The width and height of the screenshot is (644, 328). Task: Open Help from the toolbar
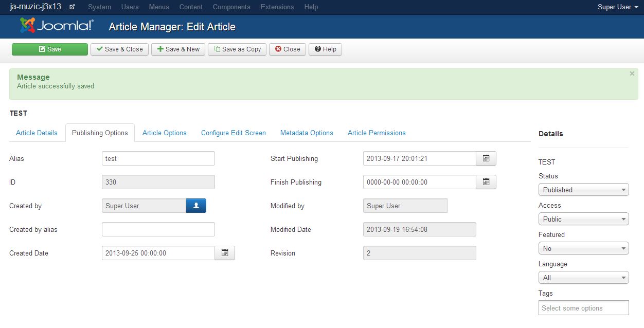pyautogui.click(x=325, y=49)
